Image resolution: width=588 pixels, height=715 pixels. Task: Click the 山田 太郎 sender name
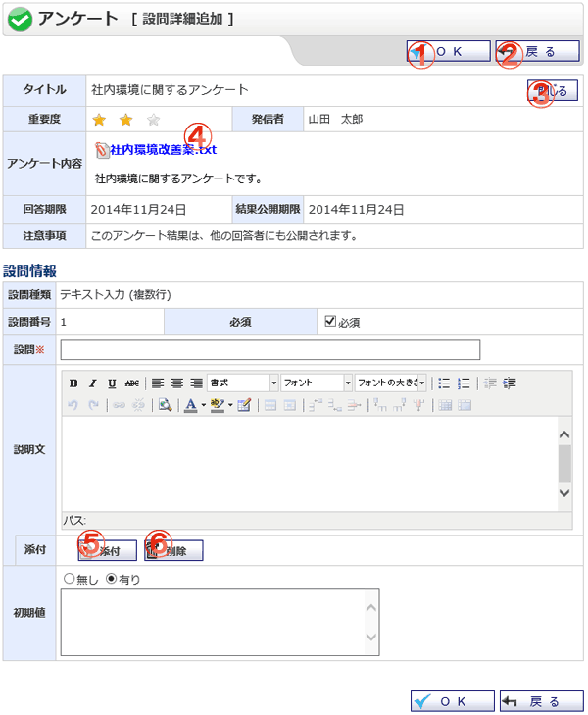click(x=336, y=120)
